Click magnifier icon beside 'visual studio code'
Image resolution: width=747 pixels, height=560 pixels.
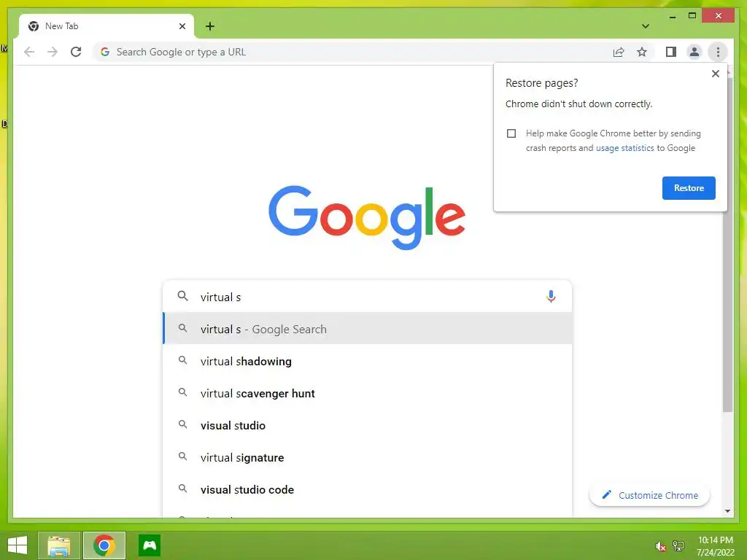(x=182, y=489)
